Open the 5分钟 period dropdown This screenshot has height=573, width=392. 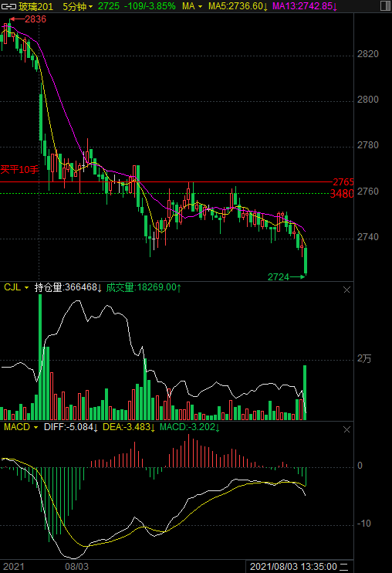pyautogui.click(x=78, y=6)
